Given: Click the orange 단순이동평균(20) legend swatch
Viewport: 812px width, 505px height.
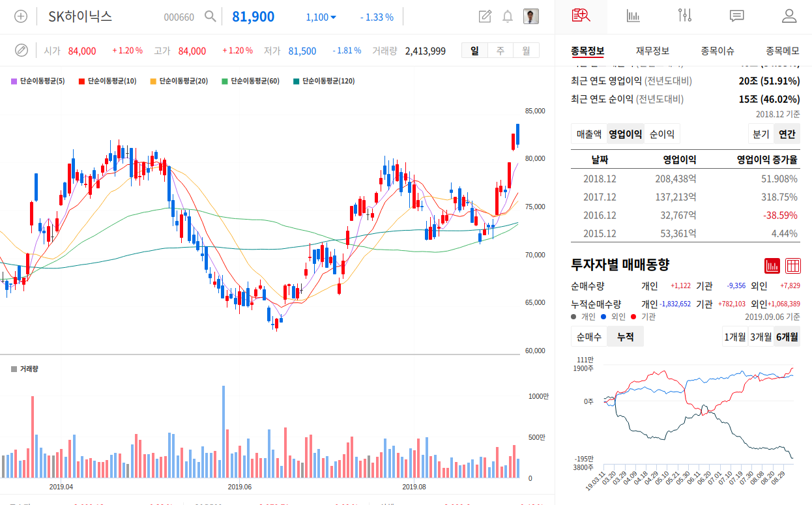Looking at the screenshot, I should (x=153, y=81).
